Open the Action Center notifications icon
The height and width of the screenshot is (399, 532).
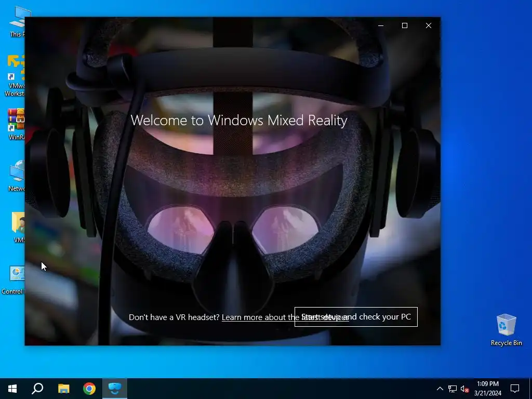pyautogui.click(x=515, y=389)
